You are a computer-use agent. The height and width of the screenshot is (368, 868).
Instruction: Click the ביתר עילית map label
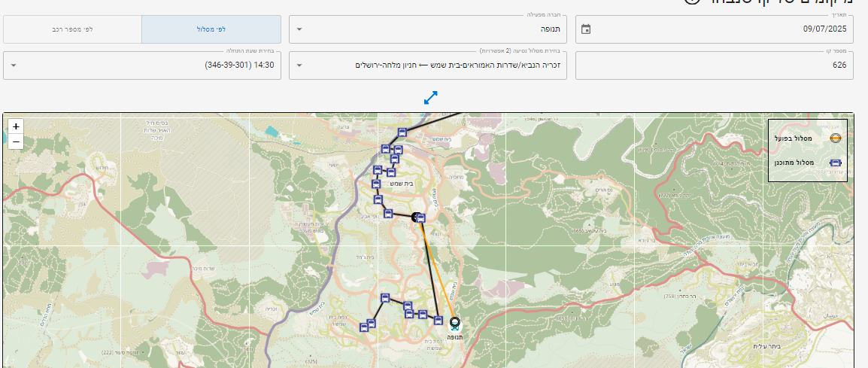pyautogui.click(x=766, y=346)
